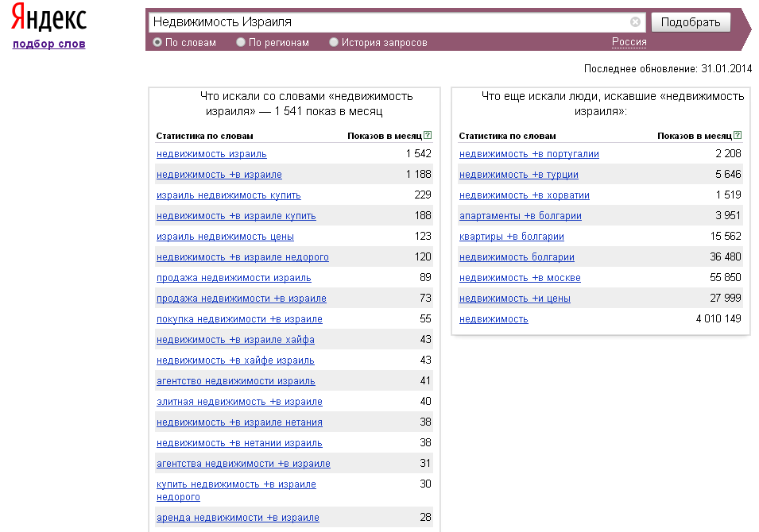Open продажа недвижимости израиль link

click(x=234, y=278)
